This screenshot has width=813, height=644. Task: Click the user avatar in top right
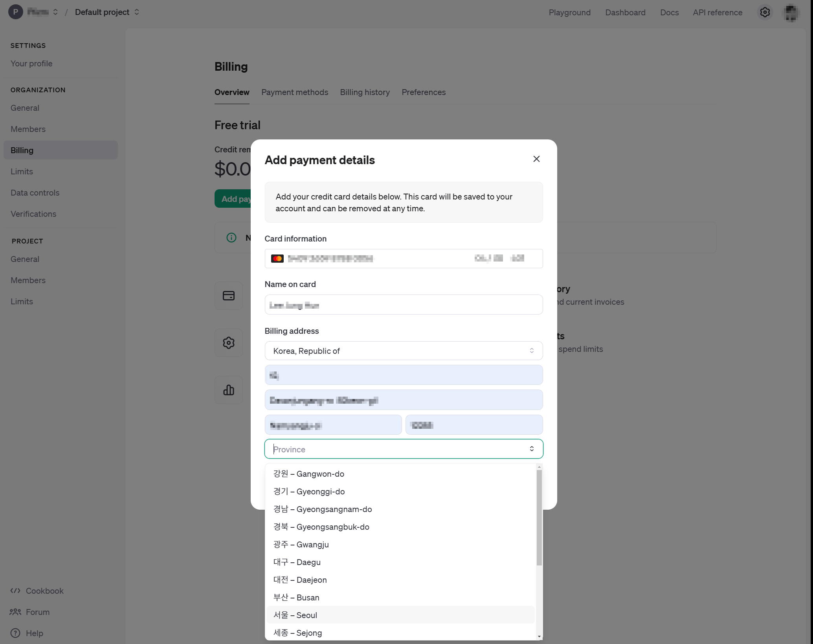(791, 13)
